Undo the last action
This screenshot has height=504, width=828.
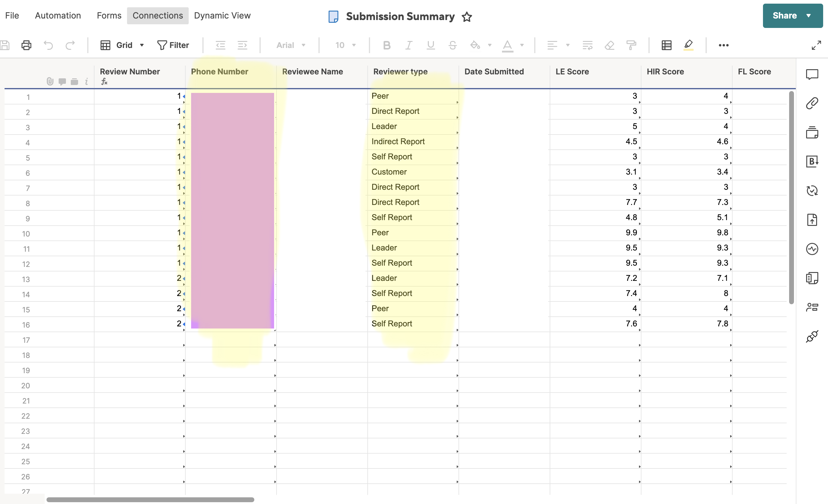coord(48,45)
